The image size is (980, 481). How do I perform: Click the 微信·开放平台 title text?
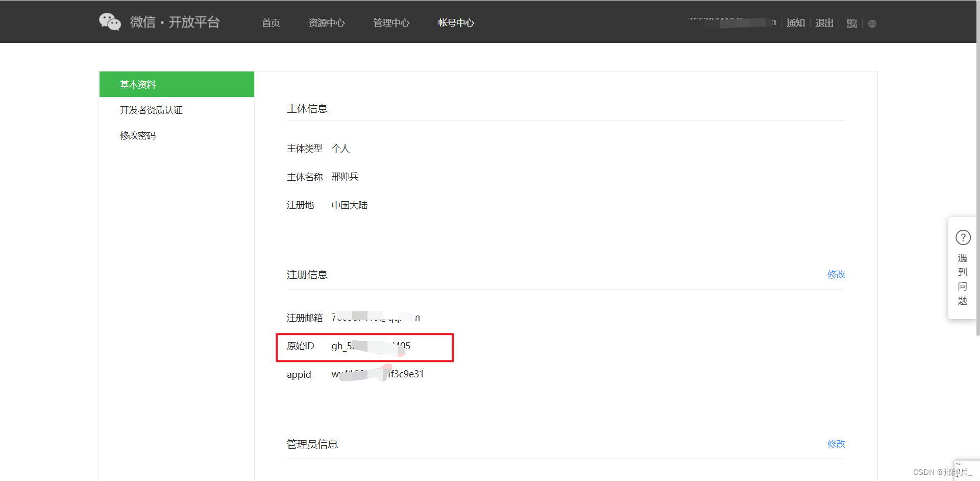pyautogui.click(x=175, y=22)
